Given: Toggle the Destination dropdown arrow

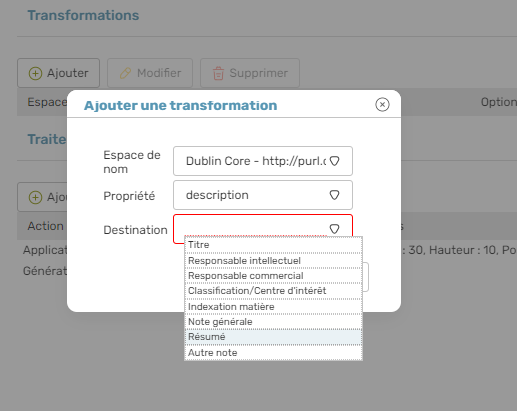Looking at the screenshot, I should [x=334, y=229].
